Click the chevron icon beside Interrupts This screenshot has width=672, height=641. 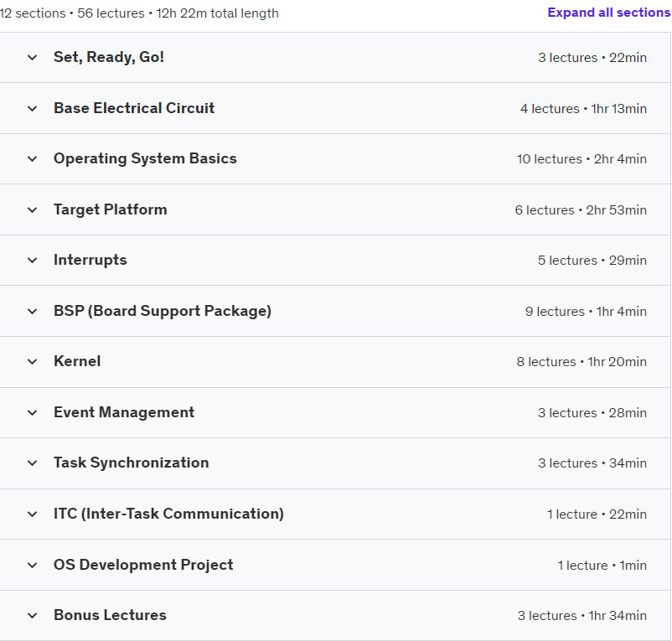[32, 260]
